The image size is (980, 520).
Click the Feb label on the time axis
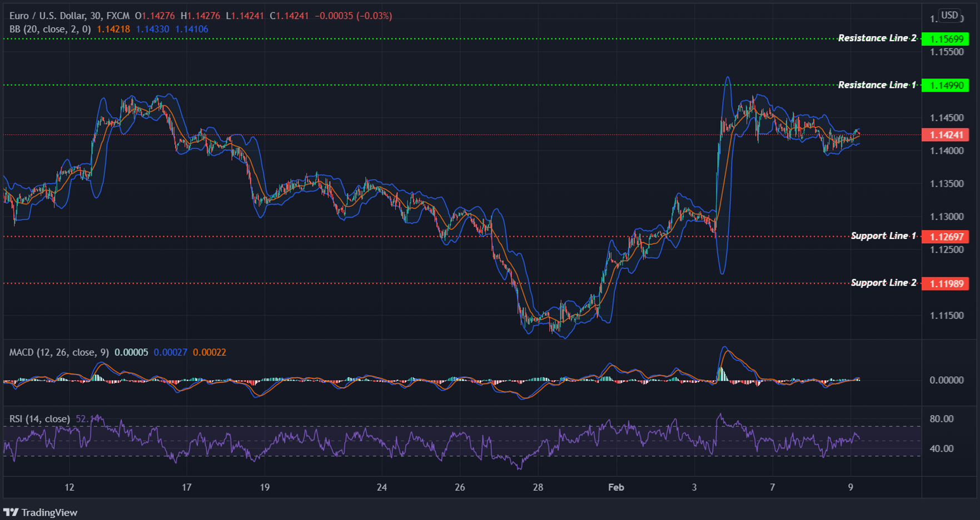coord(616,487)
